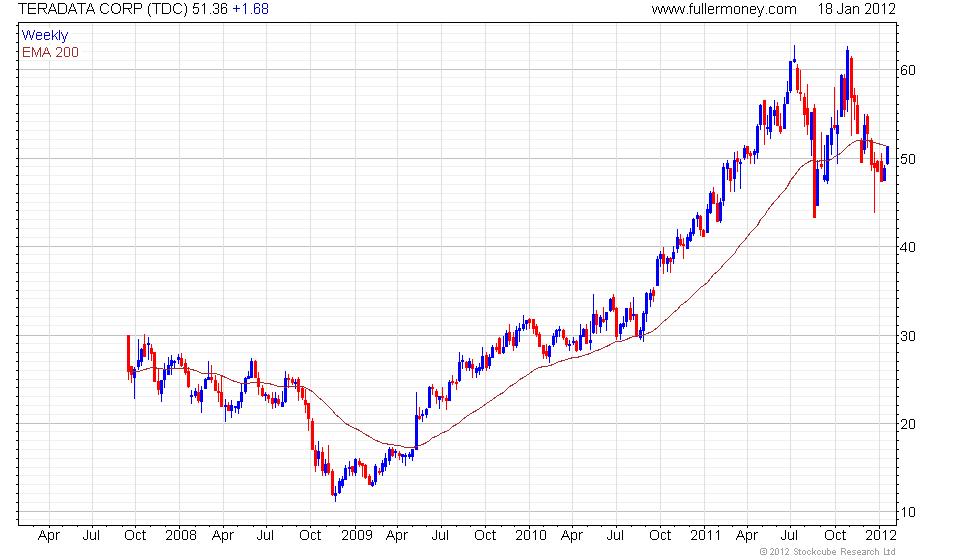Select the Weekly legend label
Image resolution: width=980 pixels, height=560 pixels.
[44, 35]
